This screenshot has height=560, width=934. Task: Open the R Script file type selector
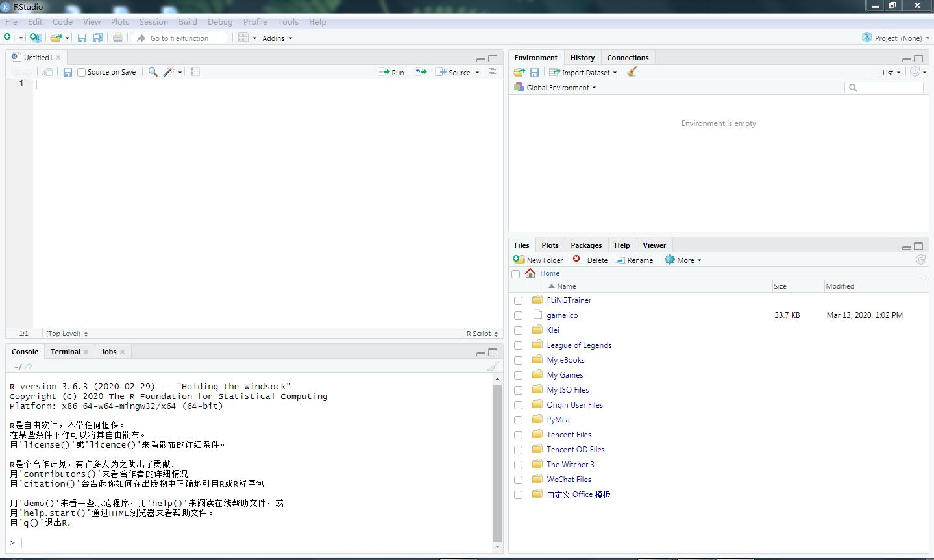[482, 334]
